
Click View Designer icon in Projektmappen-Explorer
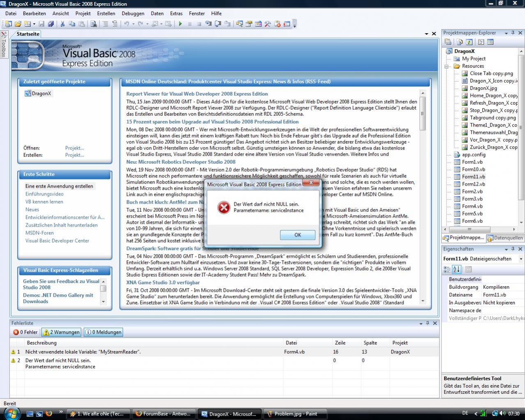(490, 42)
